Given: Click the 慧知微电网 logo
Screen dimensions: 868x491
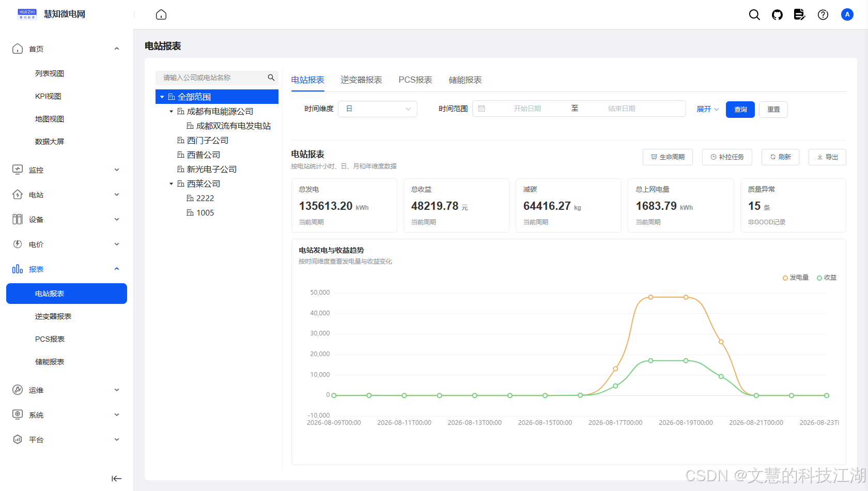Looking at the screenshot, I should point(51,14).
